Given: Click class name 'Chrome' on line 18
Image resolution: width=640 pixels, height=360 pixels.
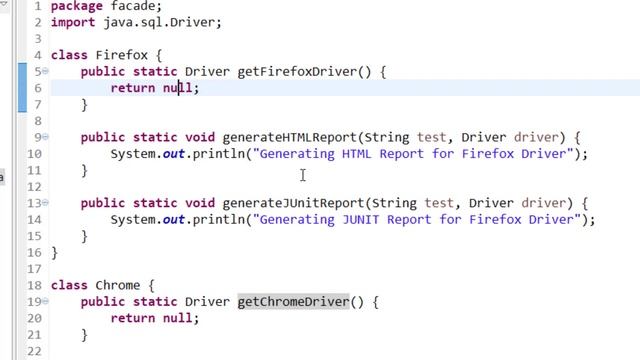Looking at the screenshot, I should pos(118,285).
